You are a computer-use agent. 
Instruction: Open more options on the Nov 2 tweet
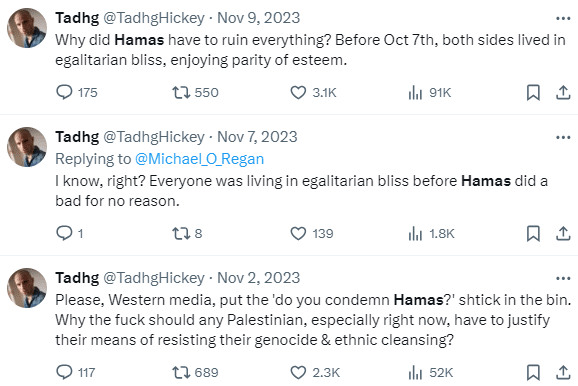(563, 278)
